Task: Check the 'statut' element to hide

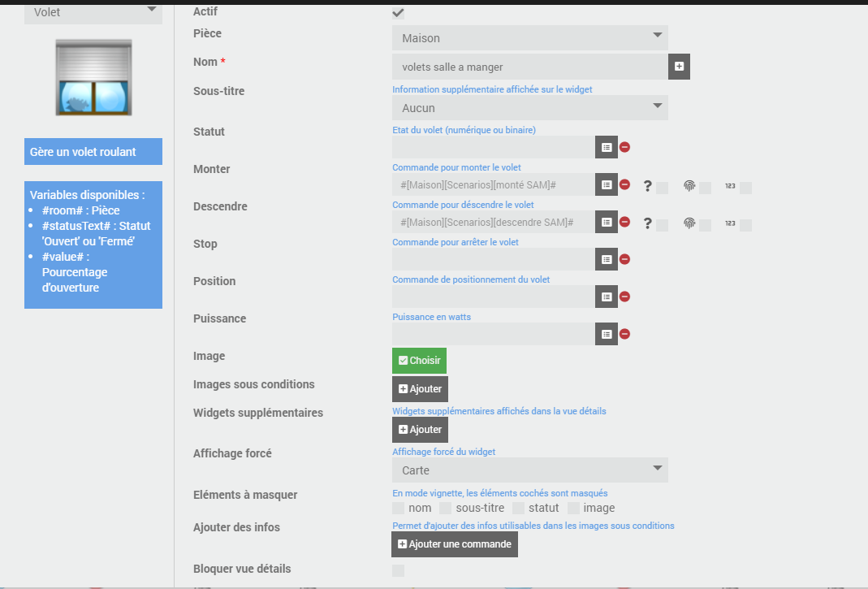Action: (518, 508)
